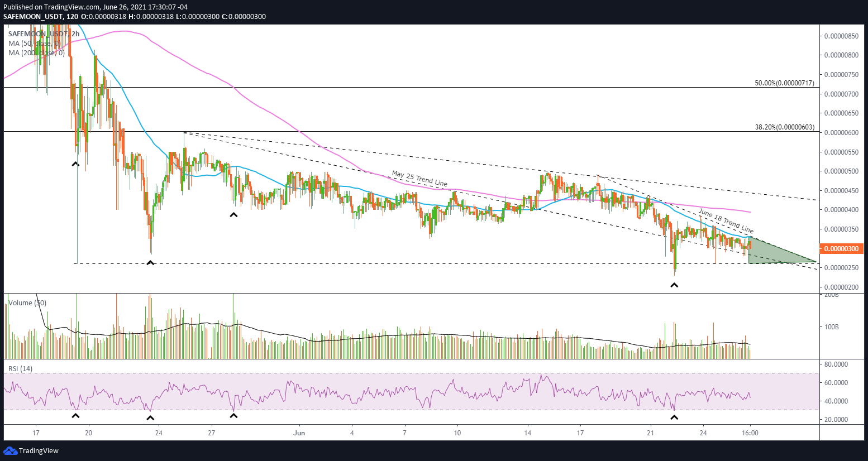Click the Jun label on the time axis
Viewport: 868px width, 461px height.
(299, 433)
